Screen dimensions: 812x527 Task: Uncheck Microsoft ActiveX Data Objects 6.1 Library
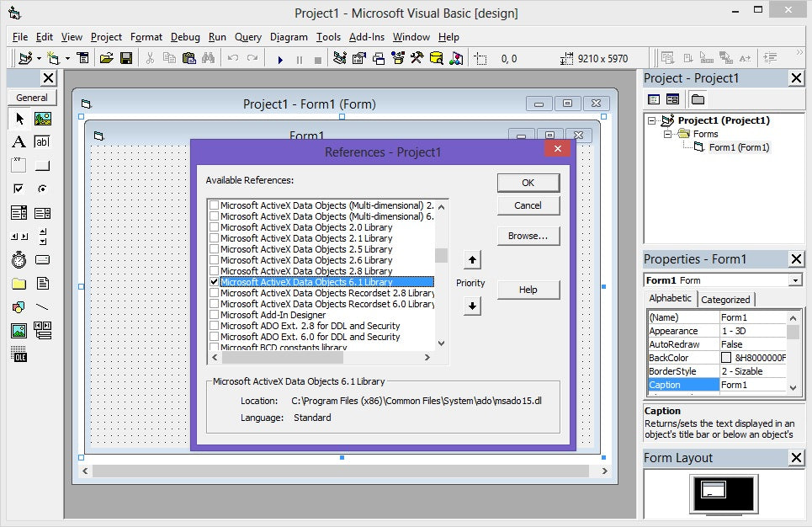[214, 282]
